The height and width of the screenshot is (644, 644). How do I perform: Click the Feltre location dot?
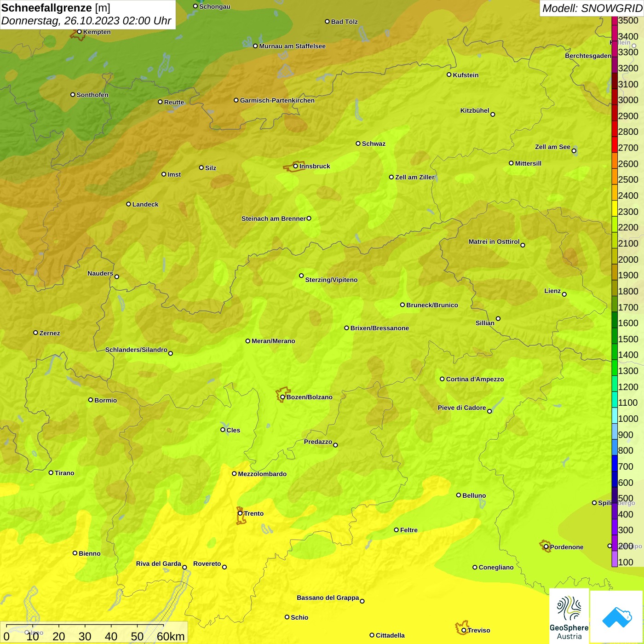(397, 530)
